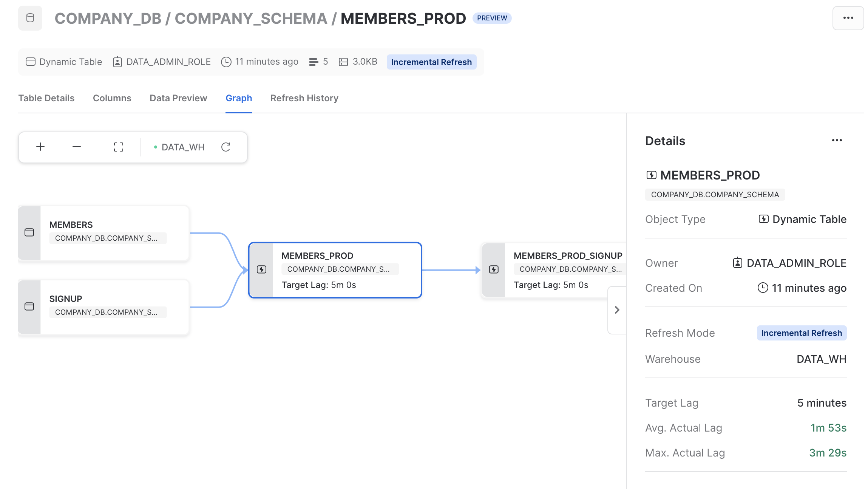Open the Columns view button
868x489 pixels.
pyautogui.click(x=112, y=98)
